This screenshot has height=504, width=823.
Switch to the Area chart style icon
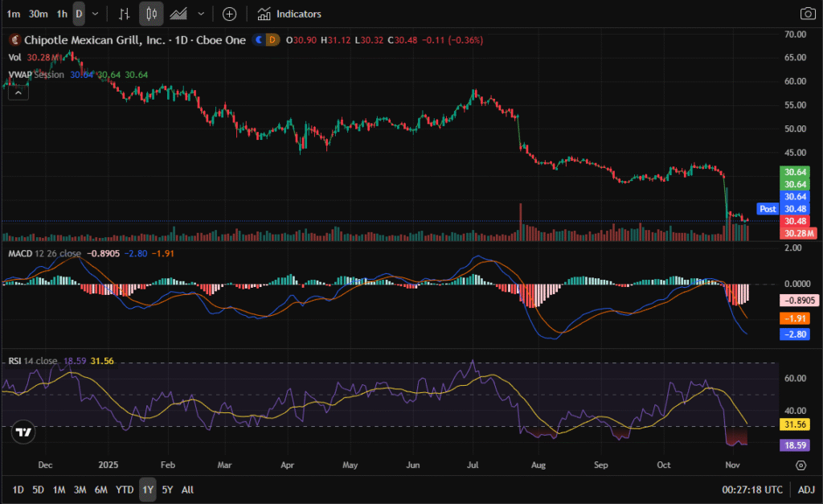(178, 14)
